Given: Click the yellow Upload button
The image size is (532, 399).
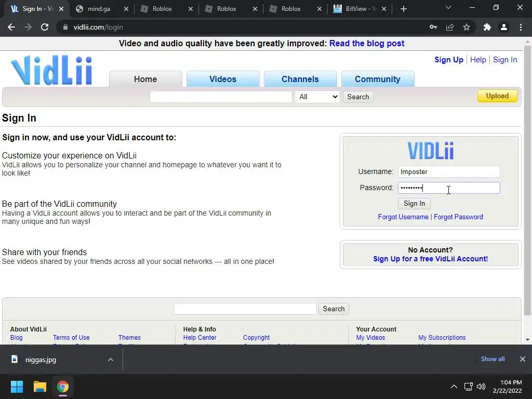Looking at the screenshot, I should pyautogui.click(x=497, y=96).
